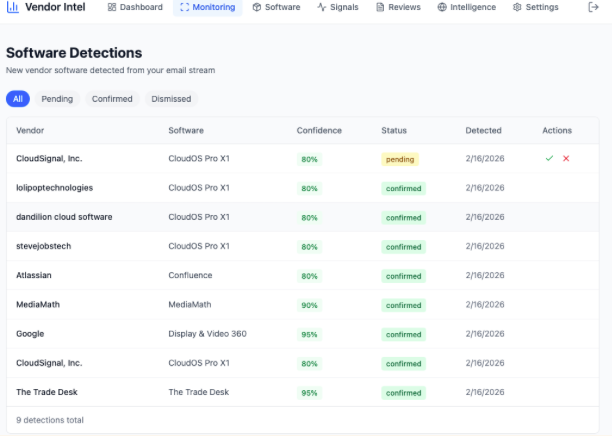
Task: Click the confirmed badge for lolipoptechnologies
Action: 404,189
